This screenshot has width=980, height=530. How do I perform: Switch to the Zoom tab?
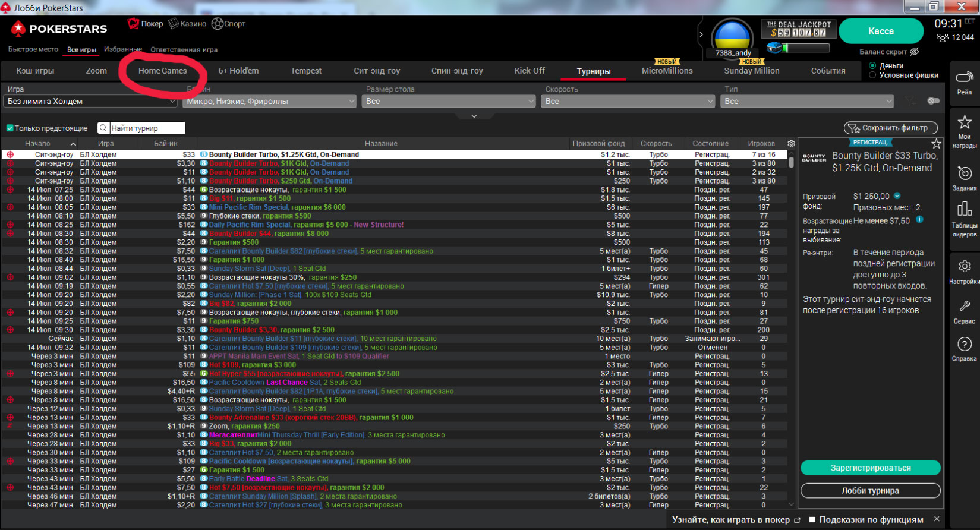click(96, 71)
